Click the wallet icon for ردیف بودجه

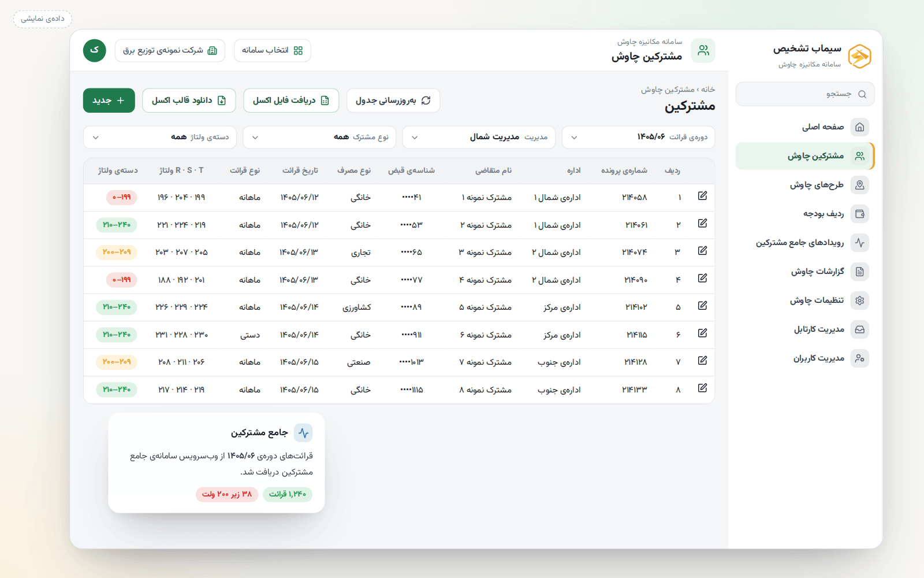point(859,214)
